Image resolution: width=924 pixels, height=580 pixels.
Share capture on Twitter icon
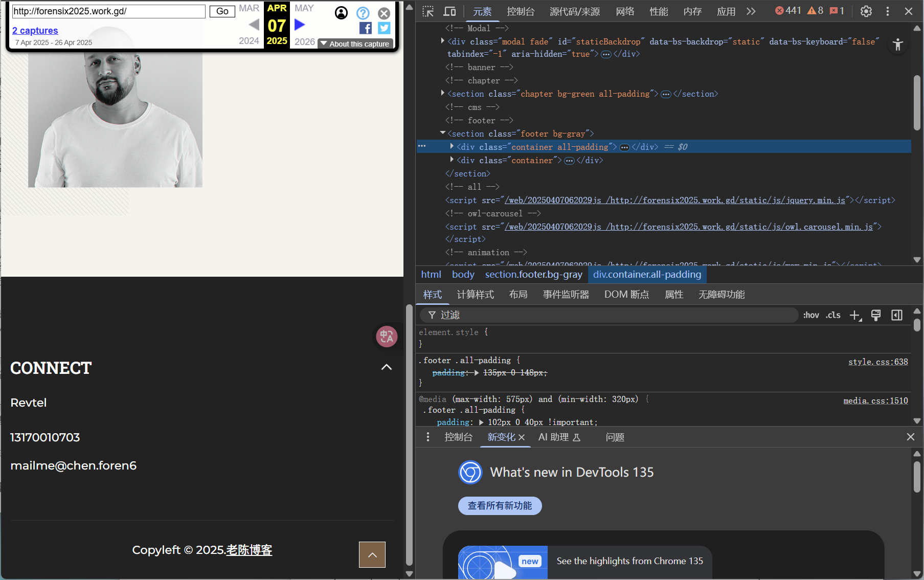pos(384,28)
